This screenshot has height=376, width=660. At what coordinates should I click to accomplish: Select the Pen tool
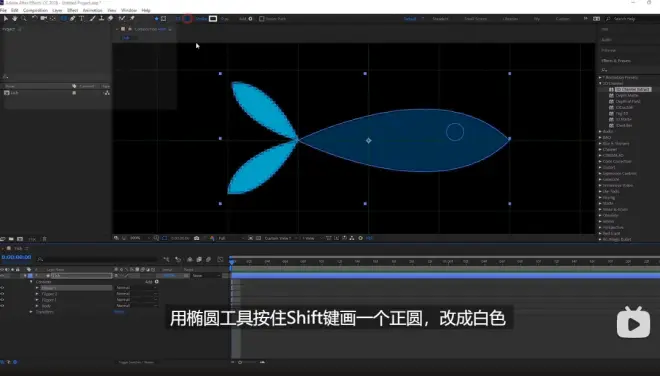(72, 19)
